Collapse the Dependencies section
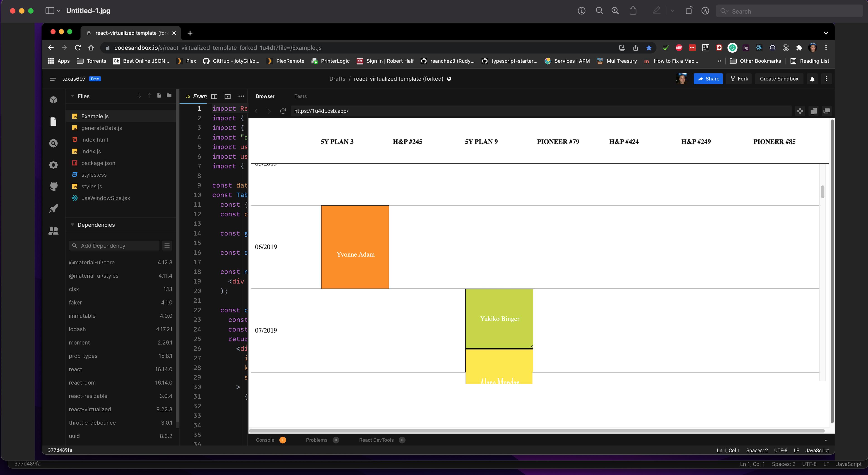 tap(72, 225)
